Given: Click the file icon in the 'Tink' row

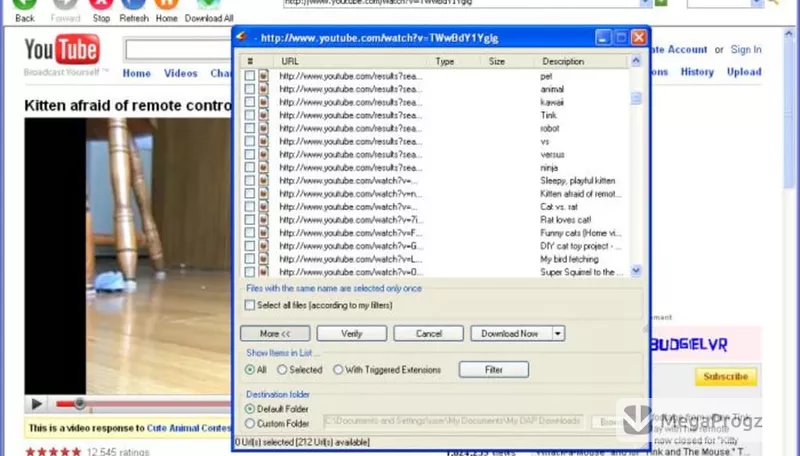Looking at the screenshot, I should click(x=263, y=115).
